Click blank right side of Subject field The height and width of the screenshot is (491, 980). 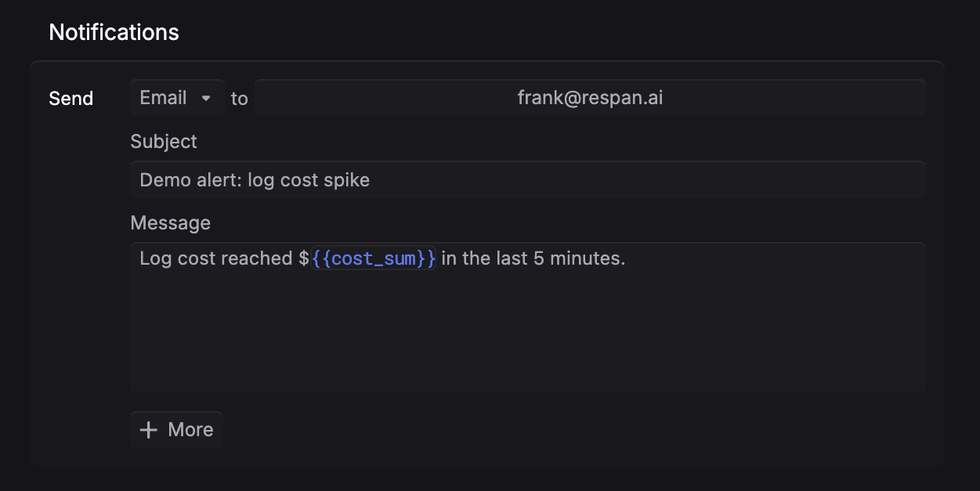(x=705, y=180)
